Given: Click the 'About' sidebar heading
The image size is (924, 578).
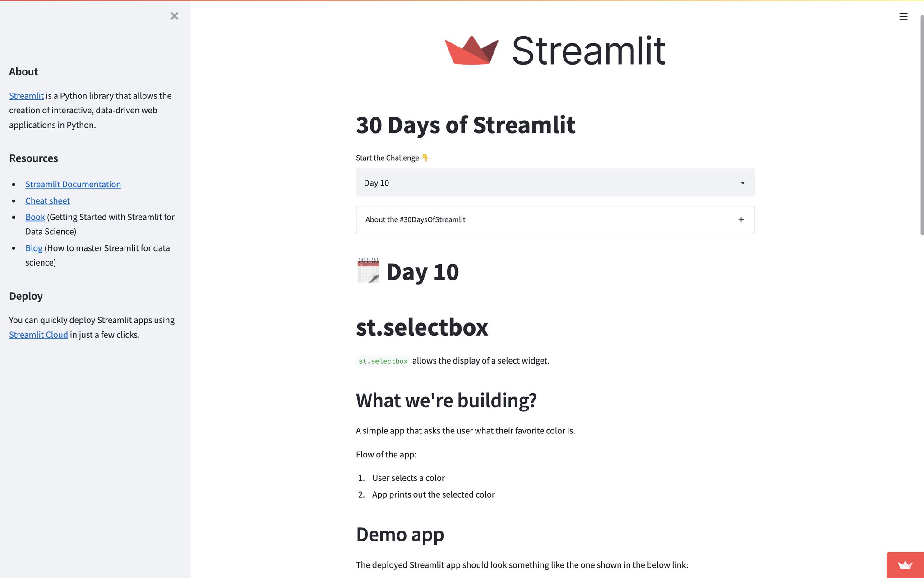Looking at the screenshot, I should pos(23,72).
